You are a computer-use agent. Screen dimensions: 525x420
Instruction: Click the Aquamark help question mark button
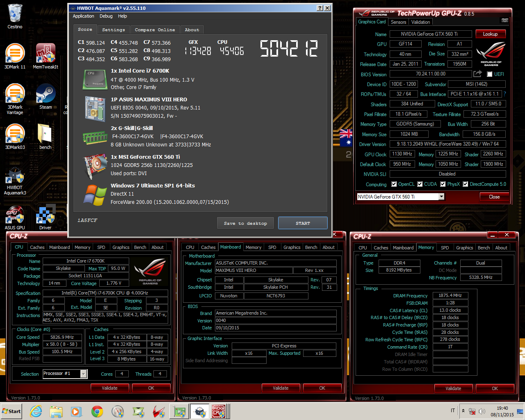point(320,8)
